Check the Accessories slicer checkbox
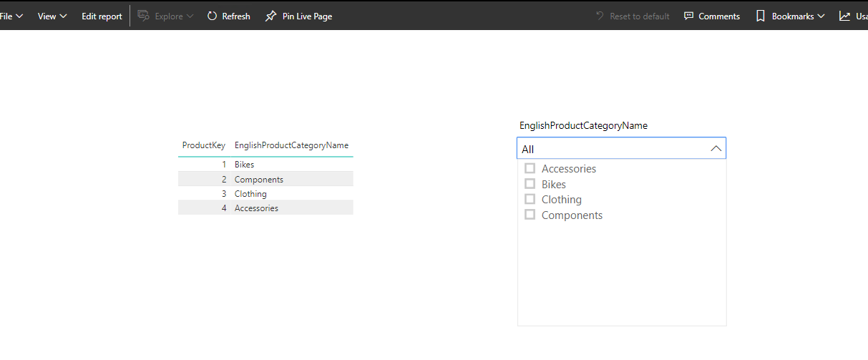 click(530, 168)
